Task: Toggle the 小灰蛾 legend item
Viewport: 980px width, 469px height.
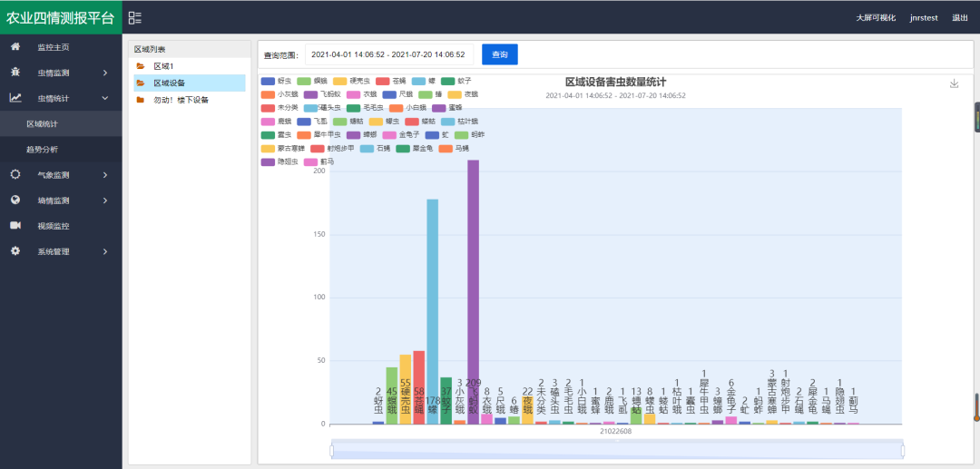Action: pos(280,94)
